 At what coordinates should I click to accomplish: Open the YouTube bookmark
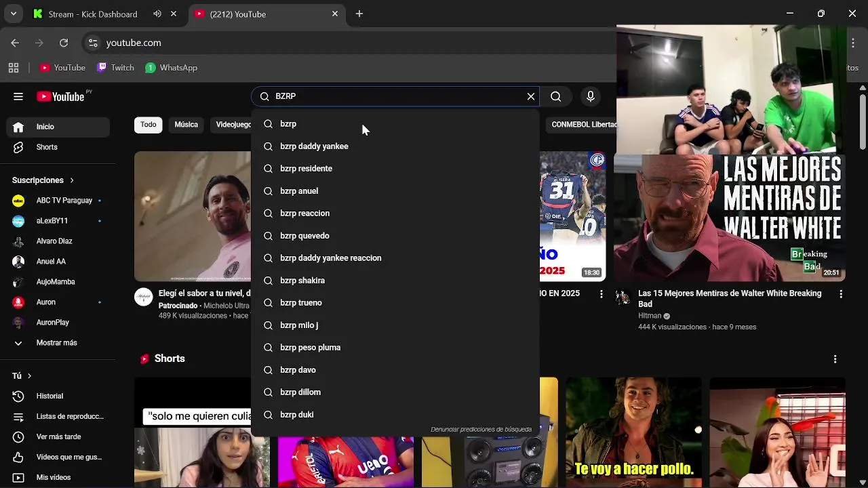pyautogui.click(x=62, y=68)
